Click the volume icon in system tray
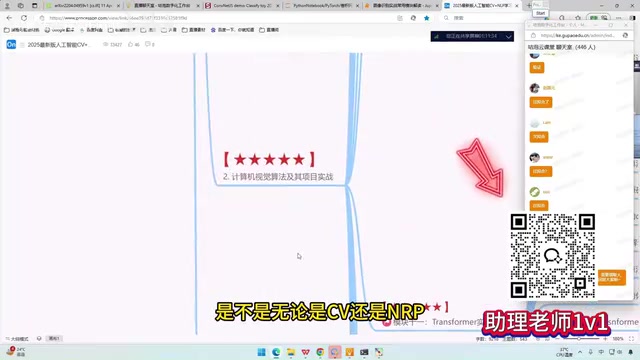Screen dimensions: 640x360 [620, 352]
